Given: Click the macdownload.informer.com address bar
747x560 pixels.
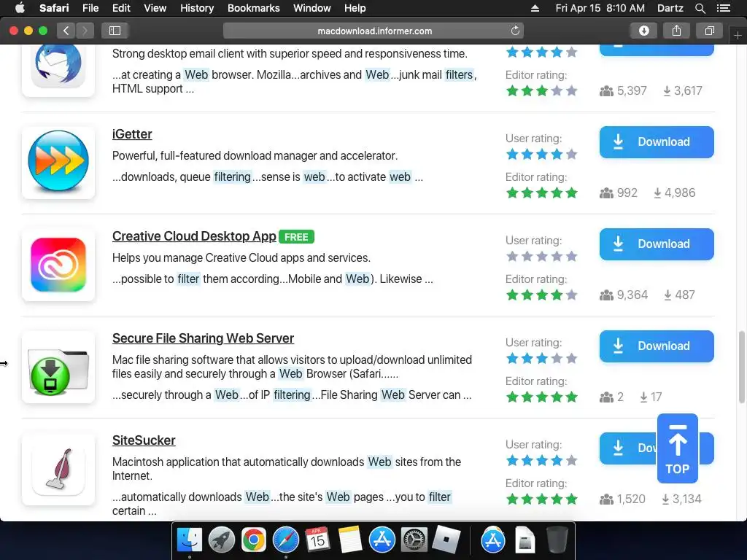Looking at the screenshot, I should [x=373, y=31].
